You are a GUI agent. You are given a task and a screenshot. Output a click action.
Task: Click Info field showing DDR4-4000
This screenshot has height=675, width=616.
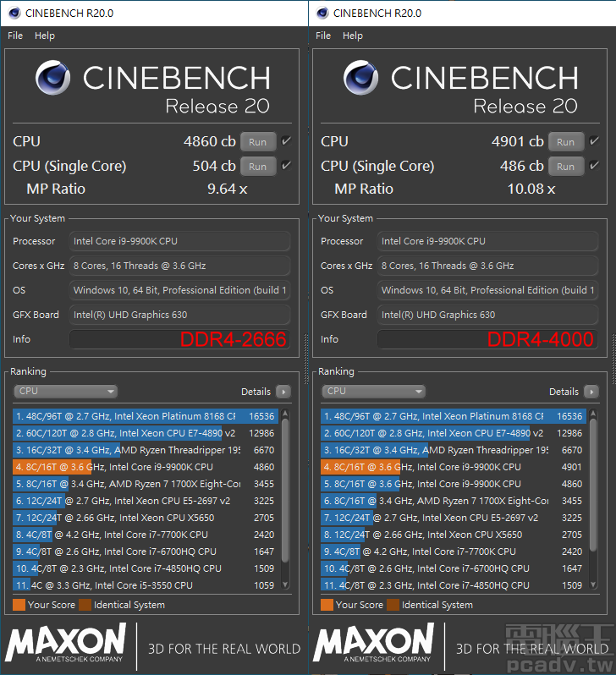[487, 339]
